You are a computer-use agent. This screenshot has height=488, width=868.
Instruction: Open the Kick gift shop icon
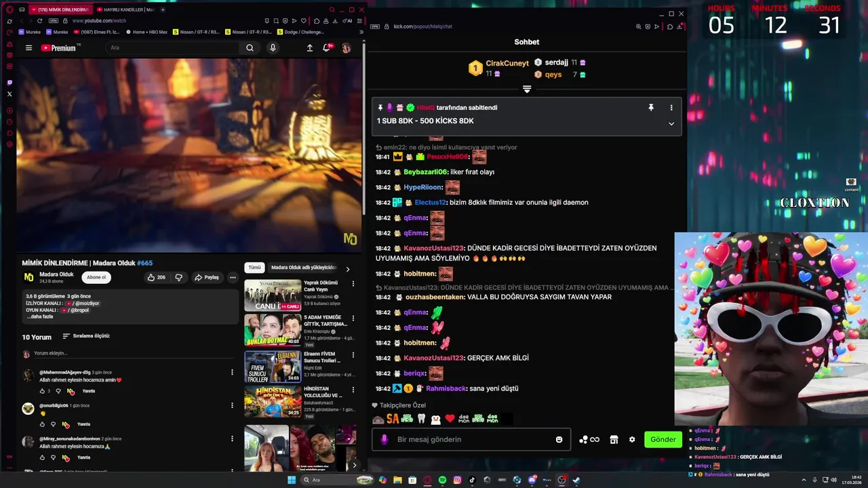click(x=614, y=440)
